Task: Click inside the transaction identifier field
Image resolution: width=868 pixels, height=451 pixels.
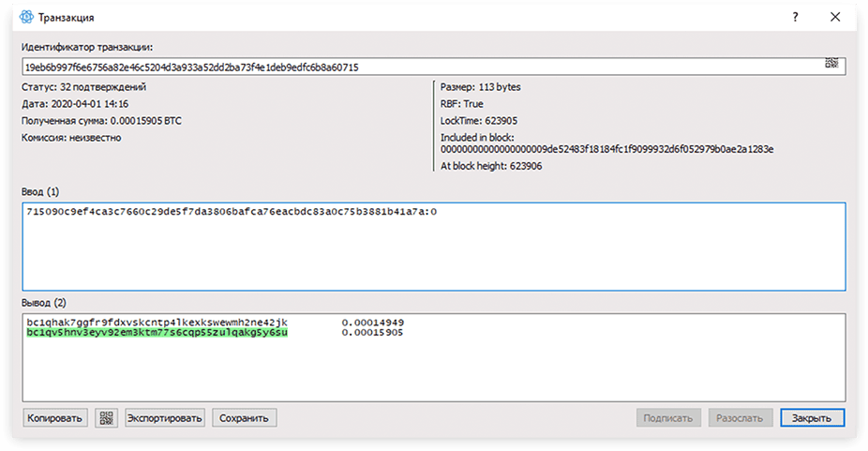Action: coord(433,68)
